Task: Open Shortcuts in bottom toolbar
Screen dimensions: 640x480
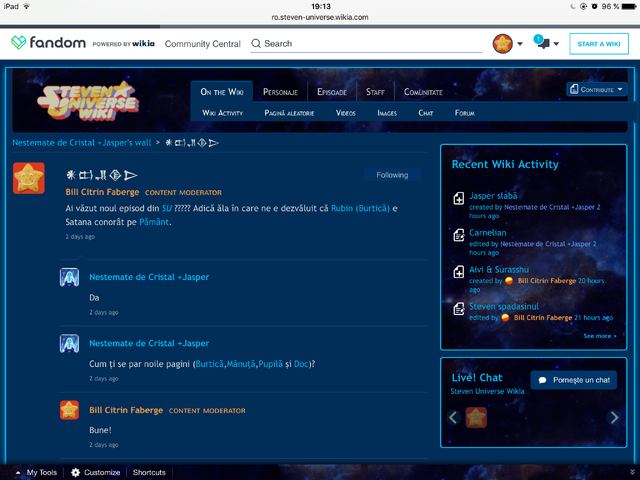Action: pyautogui.click(x=149, y=472)
